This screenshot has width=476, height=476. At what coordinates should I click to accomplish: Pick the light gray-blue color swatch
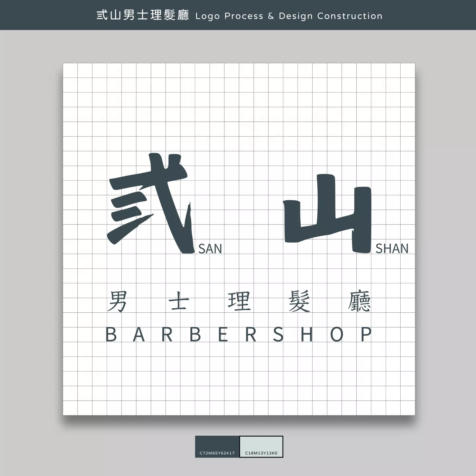261,443
